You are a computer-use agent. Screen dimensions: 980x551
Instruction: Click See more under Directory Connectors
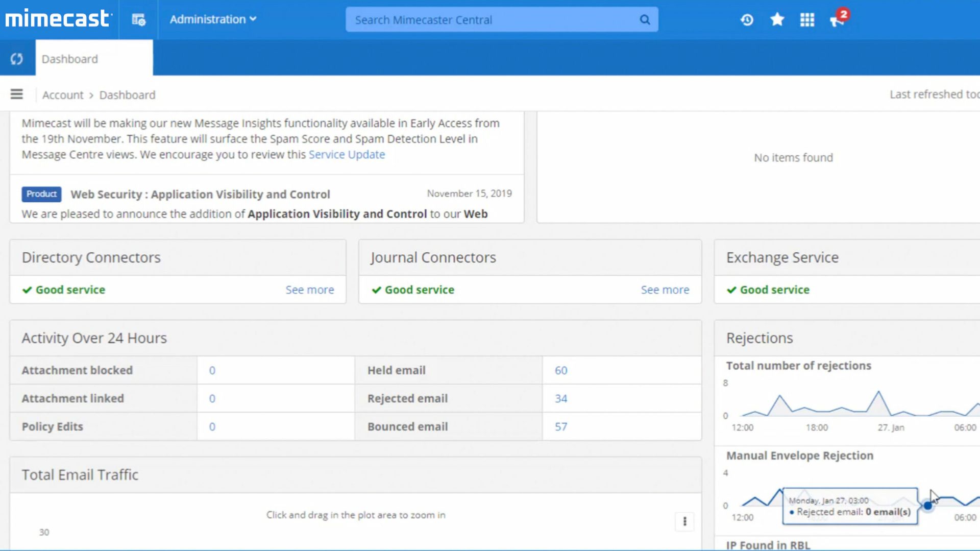click(309, 290)
